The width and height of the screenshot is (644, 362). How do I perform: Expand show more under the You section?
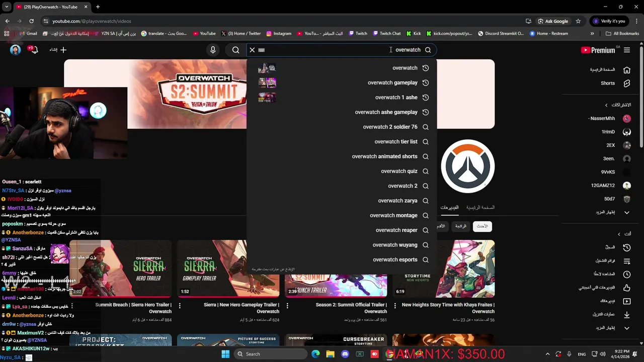click(613, 328)
